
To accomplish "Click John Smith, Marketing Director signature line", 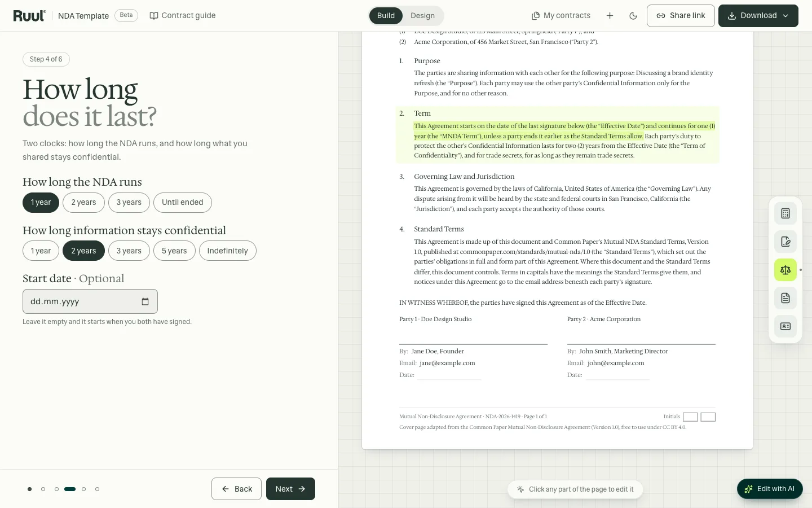I will coord(623,351).
